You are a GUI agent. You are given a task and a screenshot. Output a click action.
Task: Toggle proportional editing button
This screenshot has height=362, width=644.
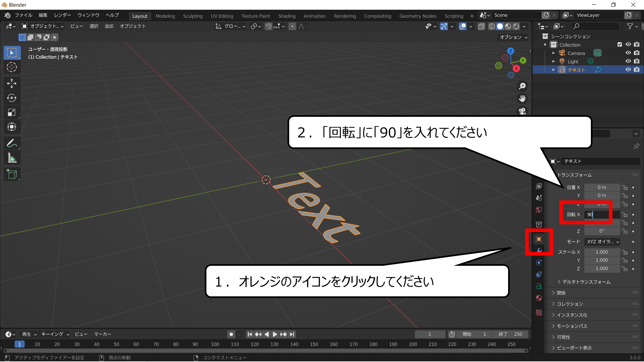pos(292,26)
